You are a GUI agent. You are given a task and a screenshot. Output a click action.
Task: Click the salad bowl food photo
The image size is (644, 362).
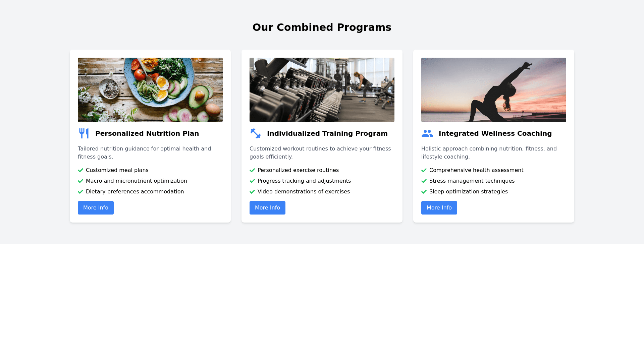[150, 90]
